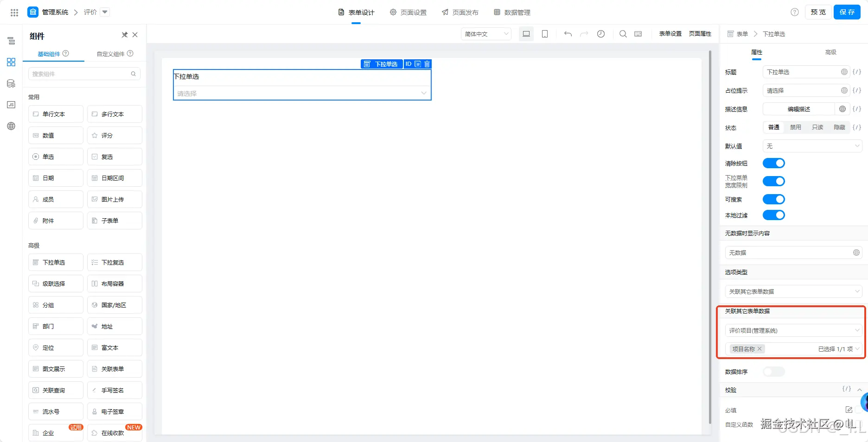Click globe icon in 无数据 field
This screenshot has width=868, height=442.
pyautogui.click(x=856, y=253)
